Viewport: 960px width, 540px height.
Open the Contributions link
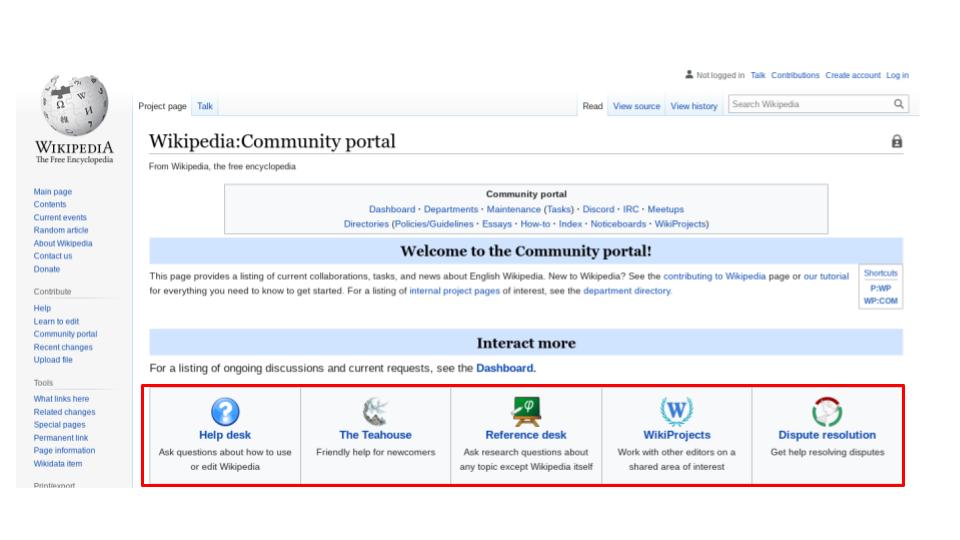(x=795, y=75)
